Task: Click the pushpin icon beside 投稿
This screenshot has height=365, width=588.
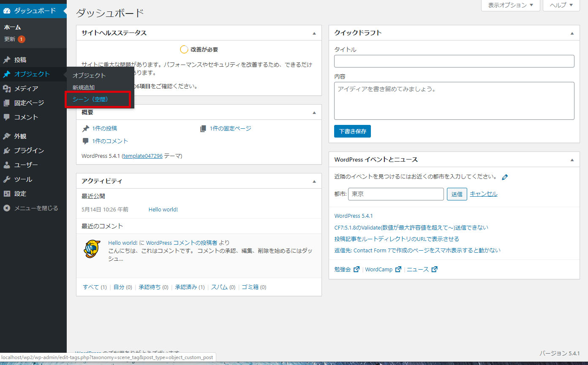Action: (x=7, y=60)
